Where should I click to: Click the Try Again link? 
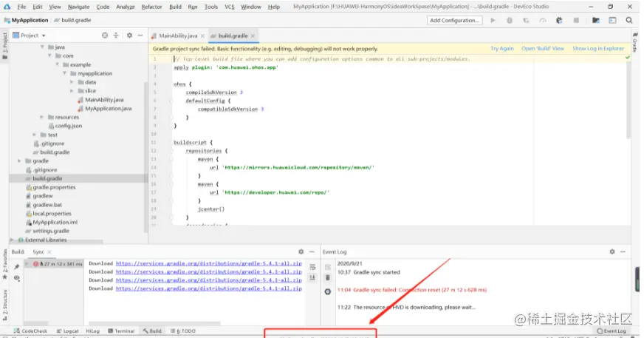(x=502, y=49)
